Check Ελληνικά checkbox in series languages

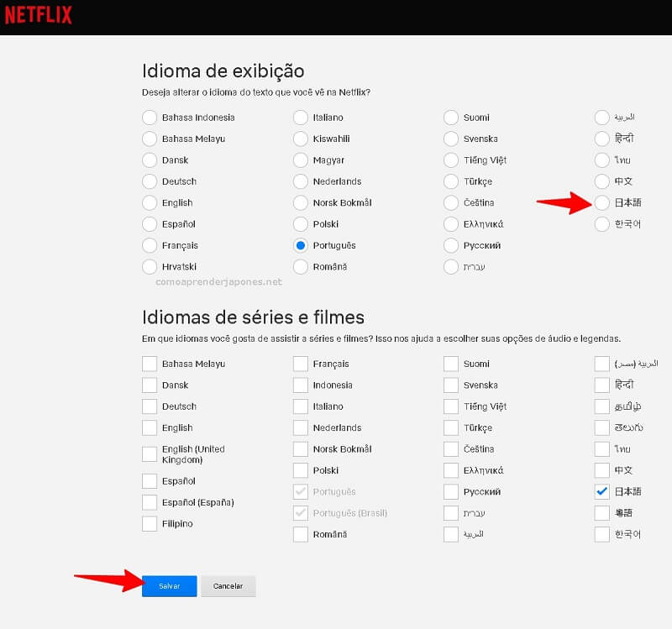coord(451,470)
